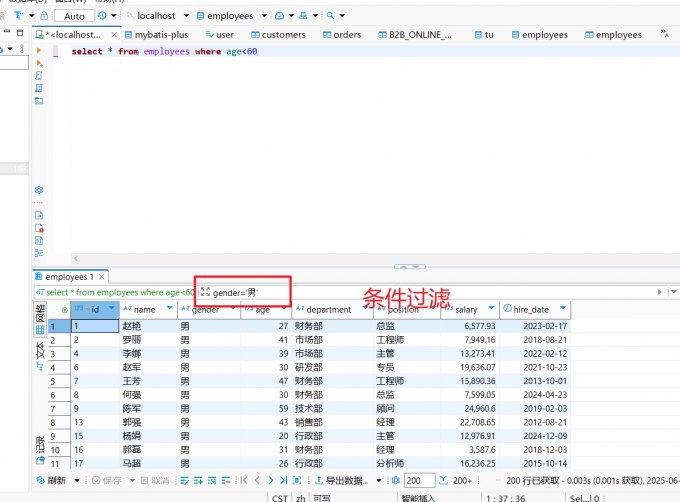Go to previous results page arrow
Viewport: 680px width, 502px height.
pyautogui.click(x=257, y=480)
